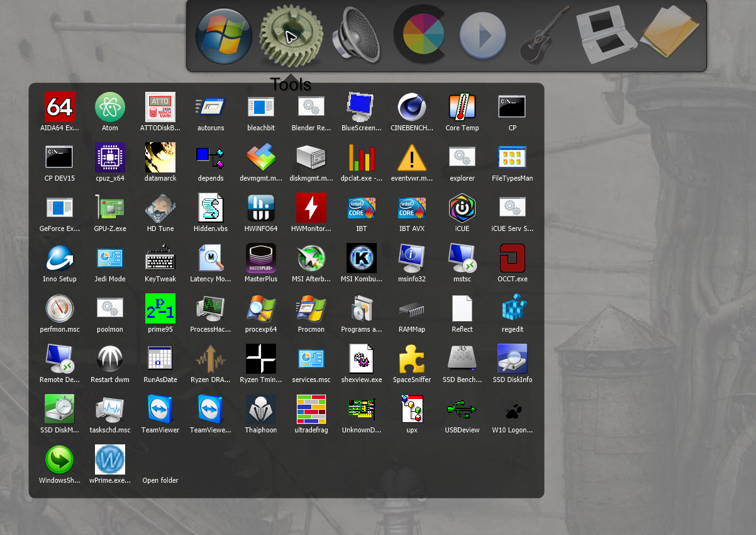Image resolution: width=756 pixels, height=535 pixels.
Task: Open the regedit blue cubes icon
Action: (513, 308)
